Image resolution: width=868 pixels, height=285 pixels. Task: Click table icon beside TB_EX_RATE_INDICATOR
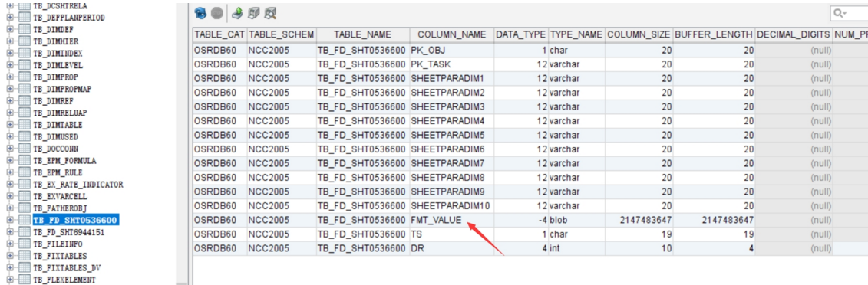click(x=24, y=185)
